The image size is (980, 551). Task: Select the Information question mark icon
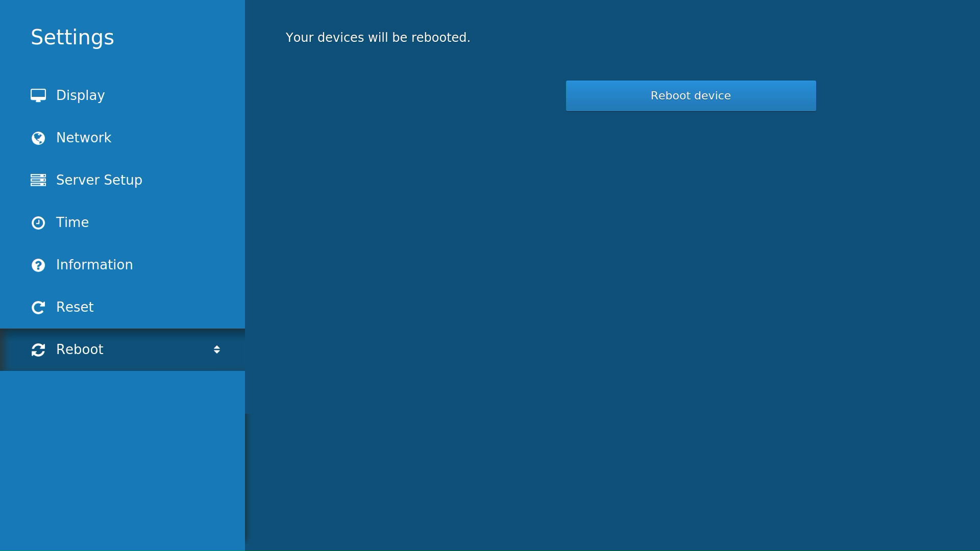tap(39, 265)
